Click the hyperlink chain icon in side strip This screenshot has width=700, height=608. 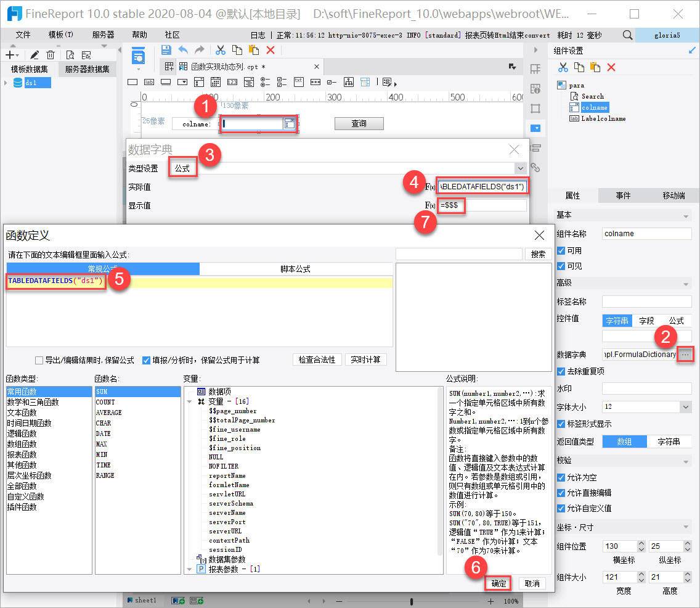coord(535,168)
